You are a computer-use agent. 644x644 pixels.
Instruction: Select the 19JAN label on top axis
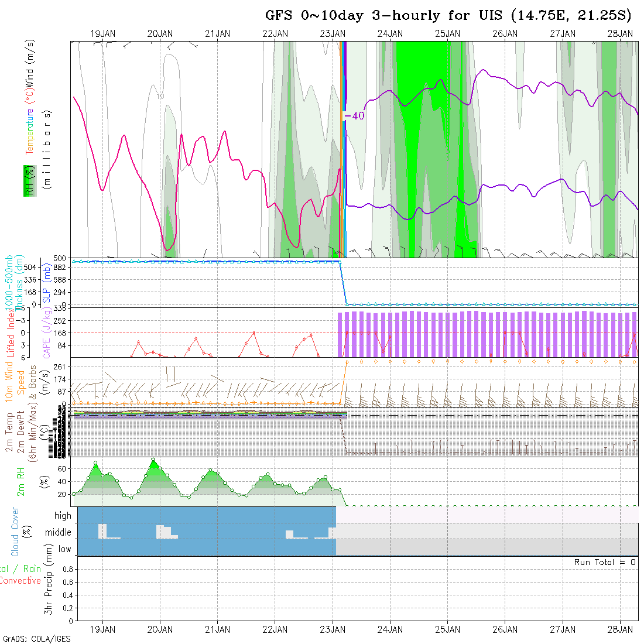(x=103, y=34)
